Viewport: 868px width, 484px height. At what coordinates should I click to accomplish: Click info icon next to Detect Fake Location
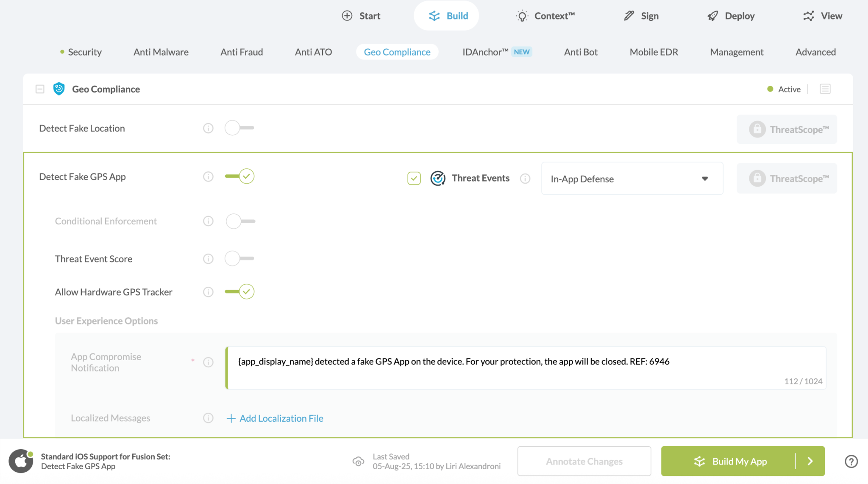point(208,128)
